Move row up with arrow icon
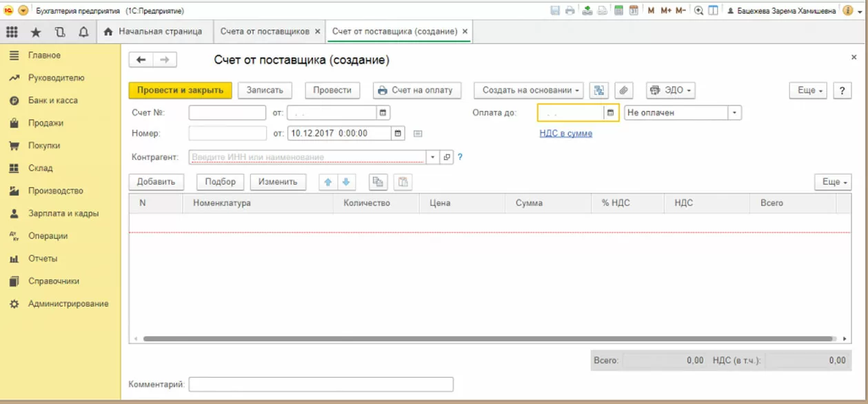Viewport: 868px width, 404px height. pyautogui.click(x=328, y=182)
